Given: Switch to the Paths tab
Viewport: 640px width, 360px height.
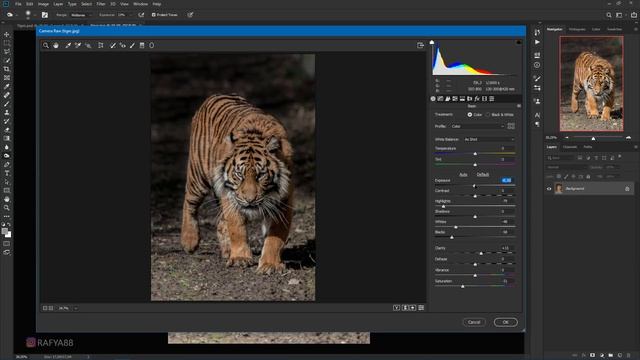Looking at the screenshot, I should [588, 147].
